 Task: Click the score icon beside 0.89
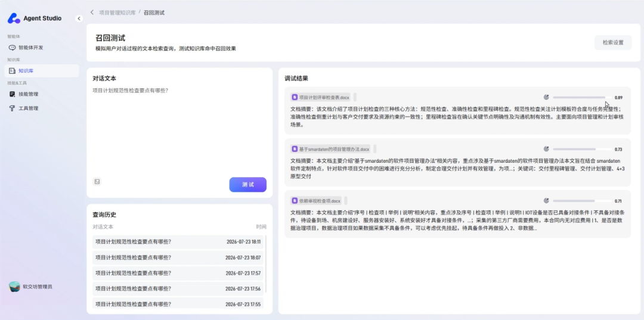click(x=546, y=97)
